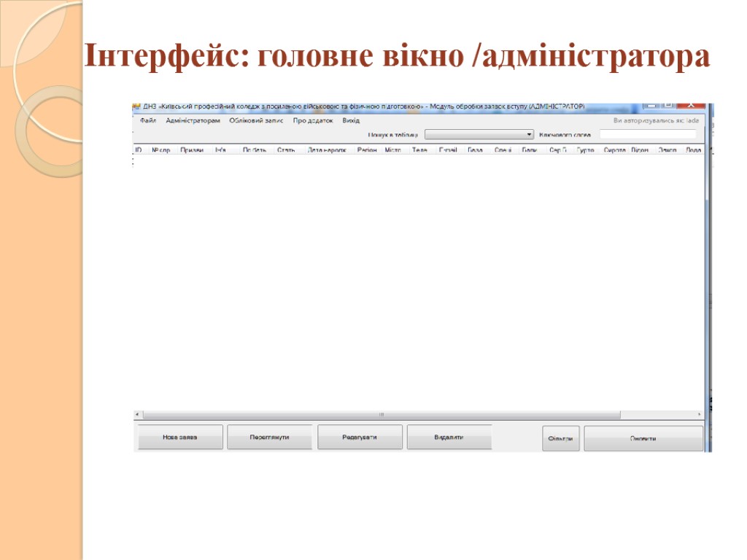Click the Переглянути button
The height and width of the screenshot is (560, 747).
pos(270,437)
